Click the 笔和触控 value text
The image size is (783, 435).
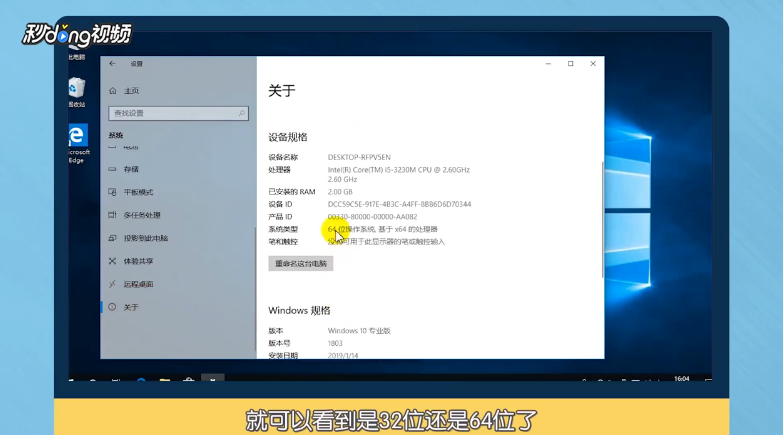pos(386,242)
